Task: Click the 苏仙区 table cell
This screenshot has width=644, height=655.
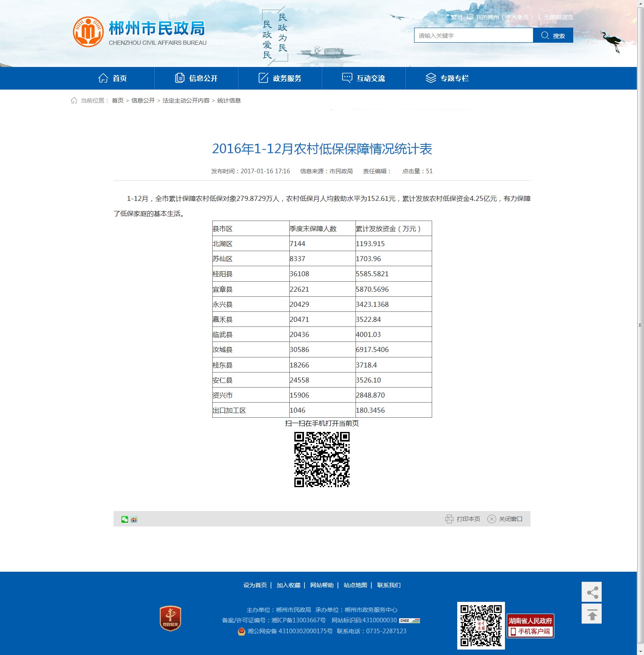Action: pyautogui.click(x=251, y=259)
